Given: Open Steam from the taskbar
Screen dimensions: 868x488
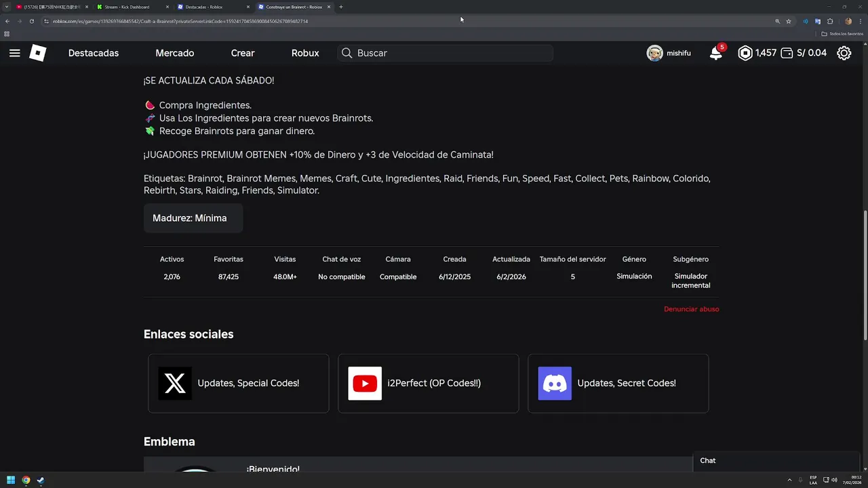Looking at the screenshot, I should tap(41, 481).
